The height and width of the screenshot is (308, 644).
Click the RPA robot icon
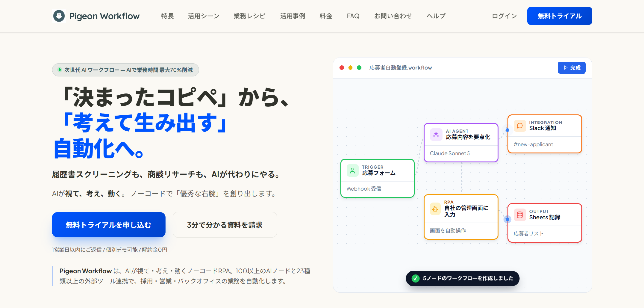pyautogui.click(x=436, y=208)
